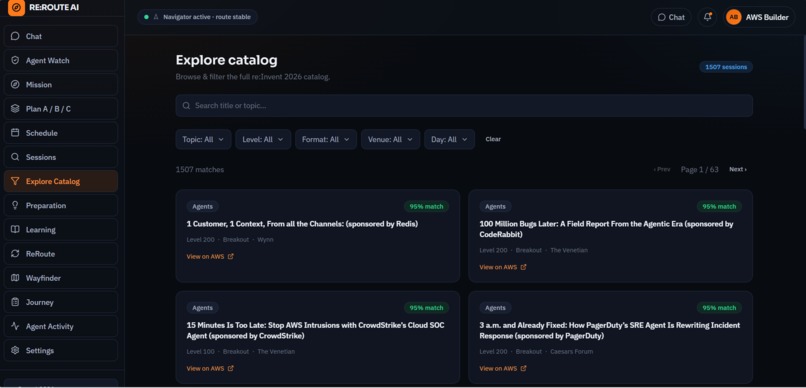Click Preparation lightbulb icon
This screenshot has height=388, width=806.
15,206
